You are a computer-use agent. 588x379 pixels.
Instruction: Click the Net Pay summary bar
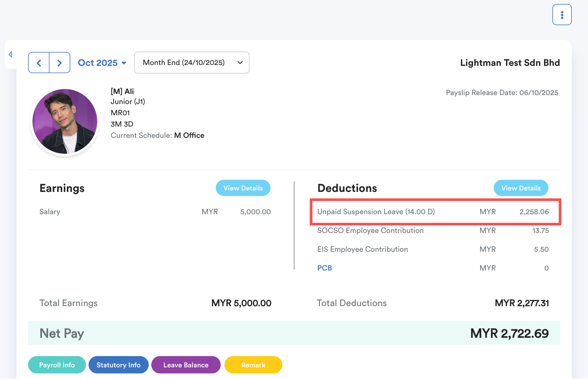coord(294,333)
